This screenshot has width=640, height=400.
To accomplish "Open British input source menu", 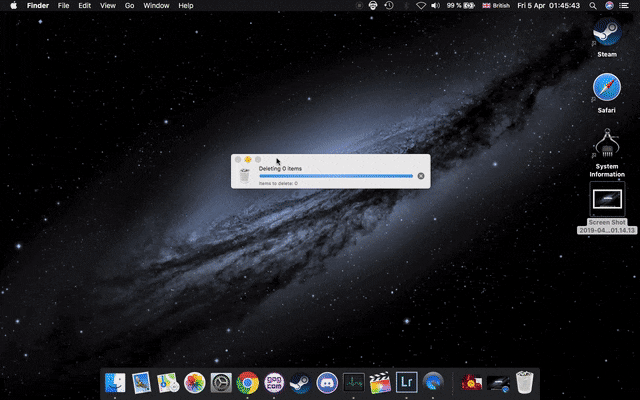I will click(496, 6).
